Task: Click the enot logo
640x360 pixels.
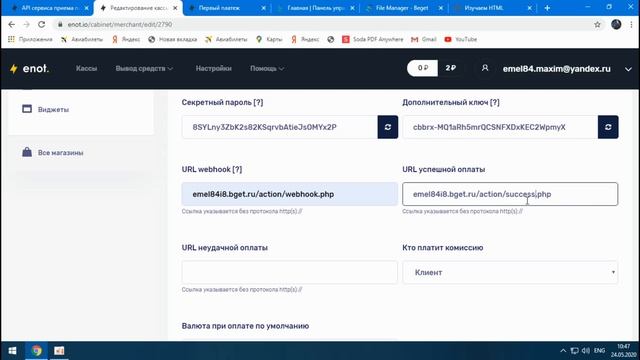Action: click(29, 69)
